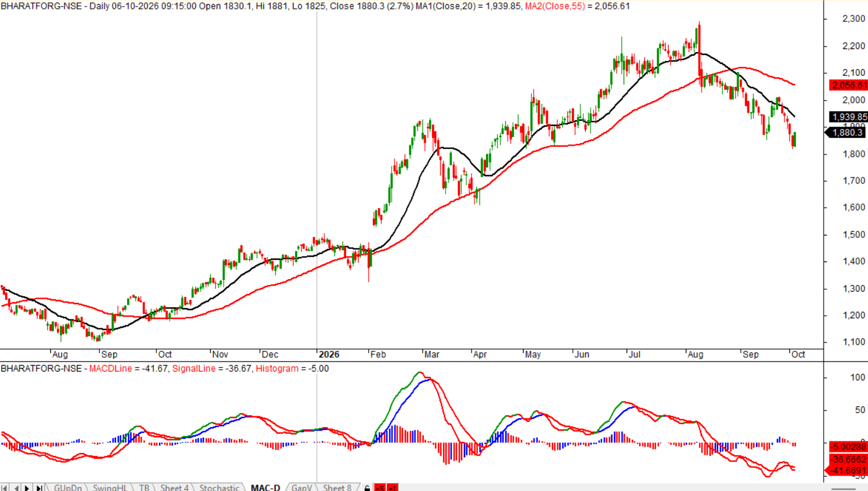Click the BHARATFORG-NSE price chart title
Image resolution: width=868 pixels, height=491 pixels.
point(41,6)
